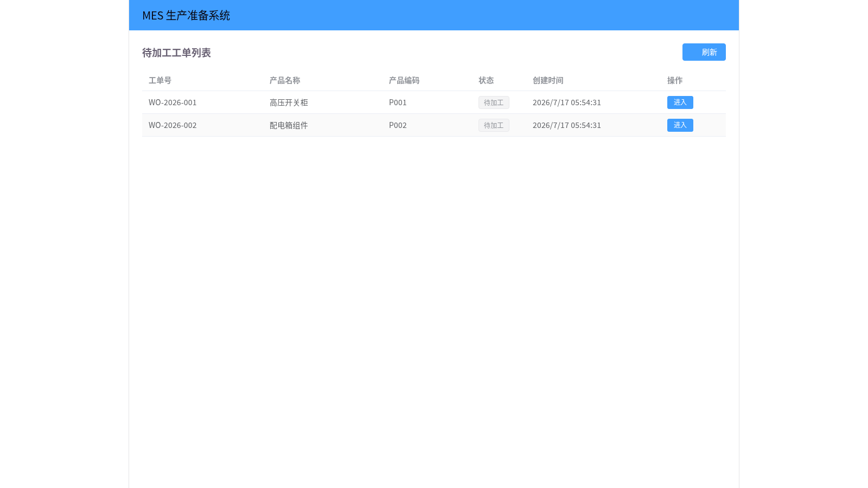This screenshot has width=868, height=488.
Task: Click 待加工 status tag of WO-2026-002
Action: point(494,125)
